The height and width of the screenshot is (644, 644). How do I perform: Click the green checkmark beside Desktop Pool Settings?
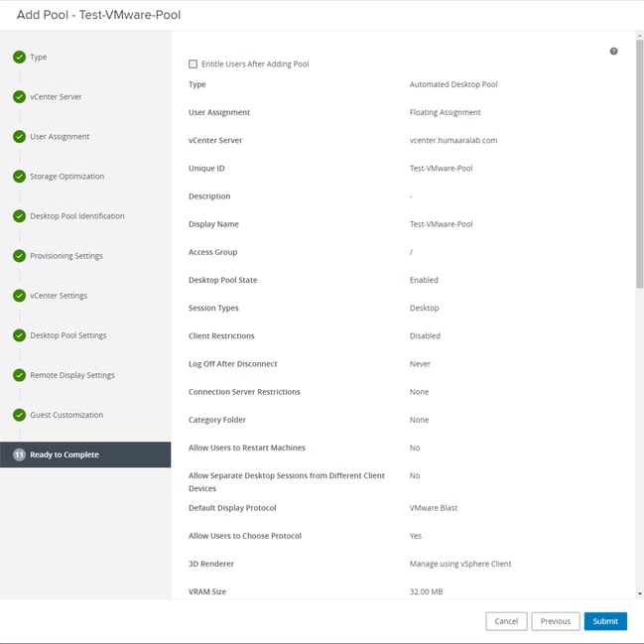[19, 335]
